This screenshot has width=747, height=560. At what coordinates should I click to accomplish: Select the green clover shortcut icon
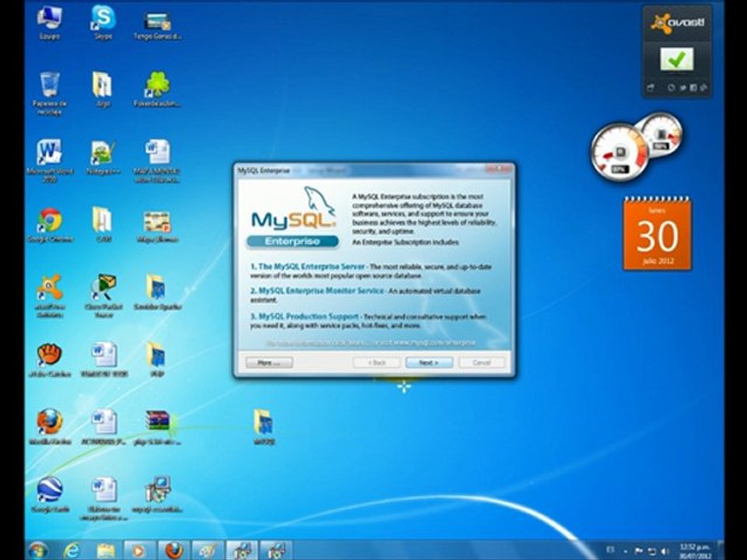157,89
